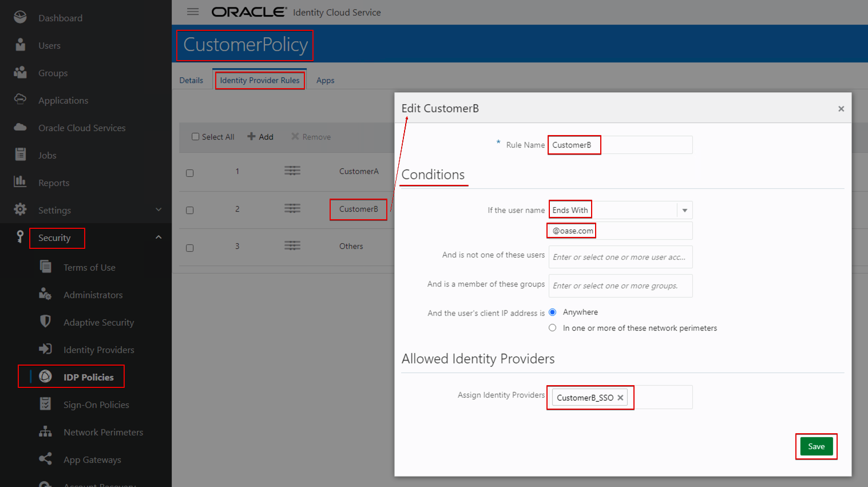Click the Oracle Cloud Services icon
Screen dimensions: 868x487
click(x=20, y=127)
